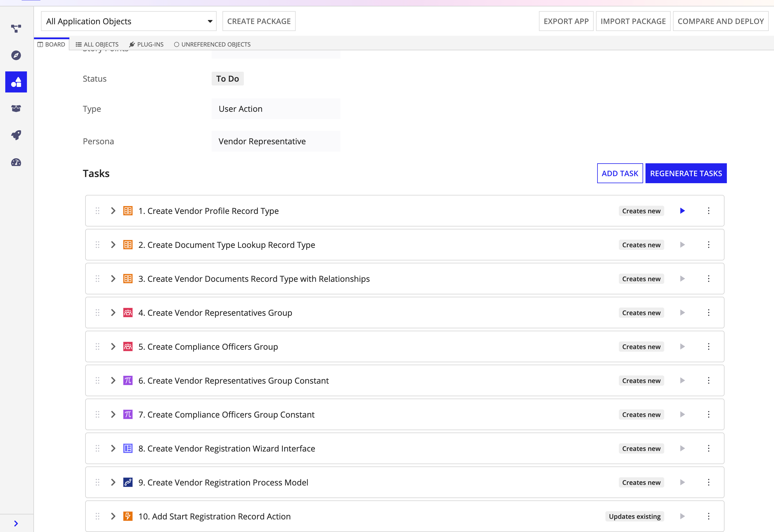This screenshot has width=774, height=532.
Task: Run task 8 Wizard Interface play arrow
Action: tap(682, 448)
